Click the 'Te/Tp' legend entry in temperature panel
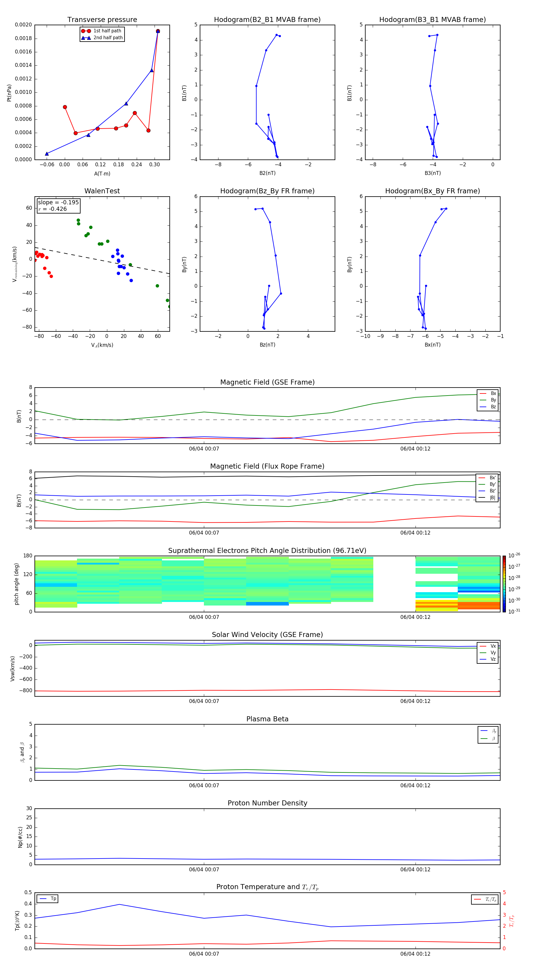This screenshot has width=535, height=980. click(485, 899)
